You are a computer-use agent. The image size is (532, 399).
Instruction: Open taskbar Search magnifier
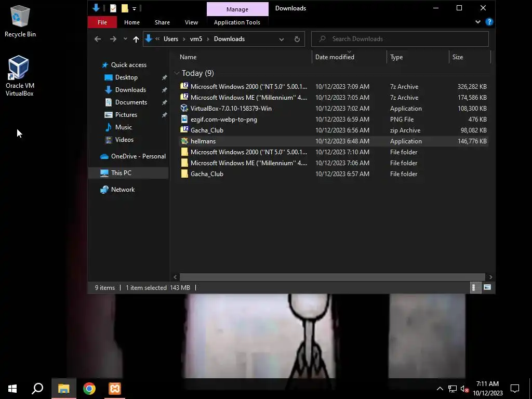(x=37, y=389)
